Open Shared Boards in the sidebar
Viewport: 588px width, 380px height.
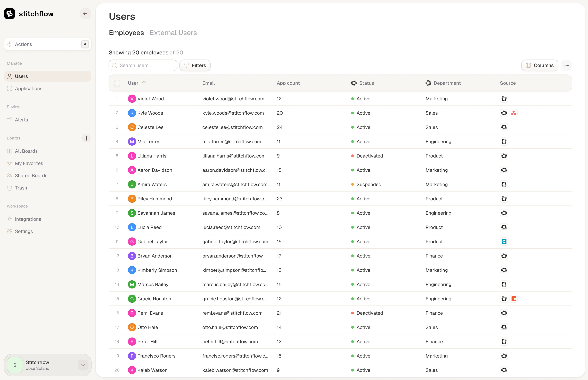pyautogui.click(x=48, y=176)
